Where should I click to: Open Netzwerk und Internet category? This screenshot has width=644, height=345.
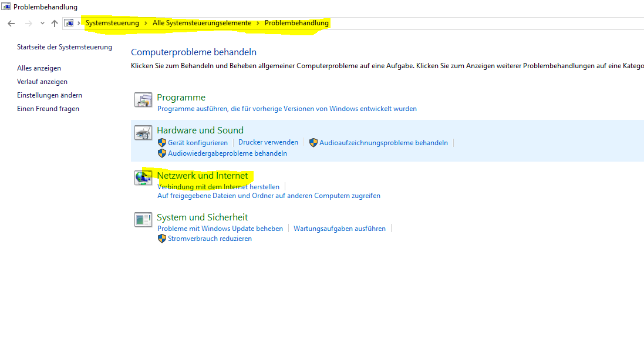click(x=203, y=176)
